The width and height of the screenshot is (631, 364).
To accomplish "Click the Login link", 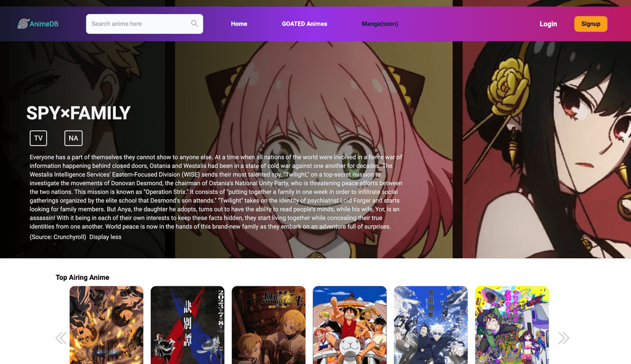I will (x=548, y=23).
